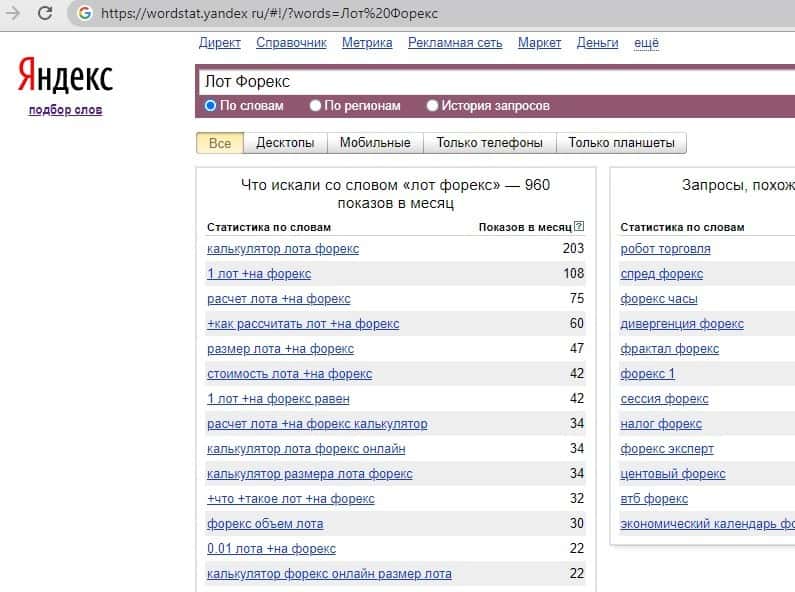Click the подбор слов link

[65, 110]
